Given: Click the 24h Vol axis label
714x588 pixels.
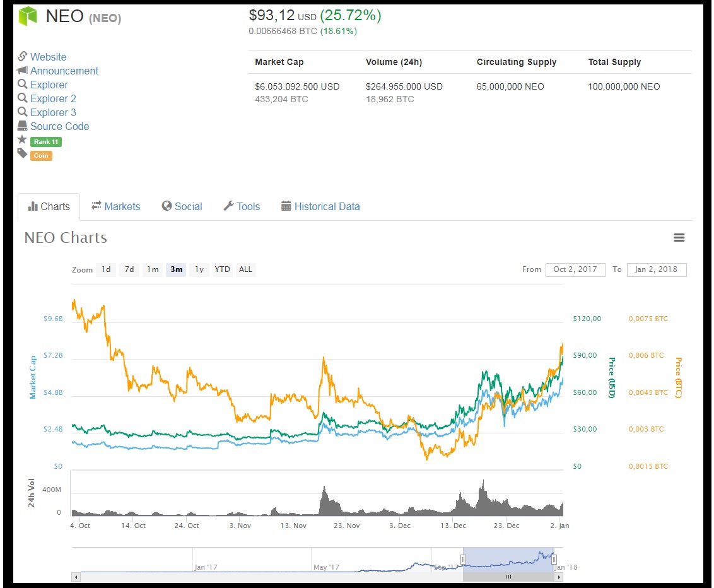Looking at the screenshot, I should (x=31, y=493).
